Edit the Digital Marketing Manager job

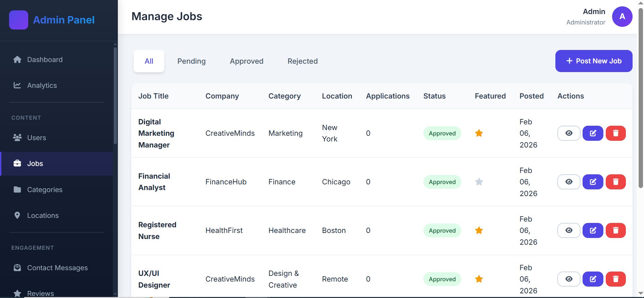coord(593,133)
